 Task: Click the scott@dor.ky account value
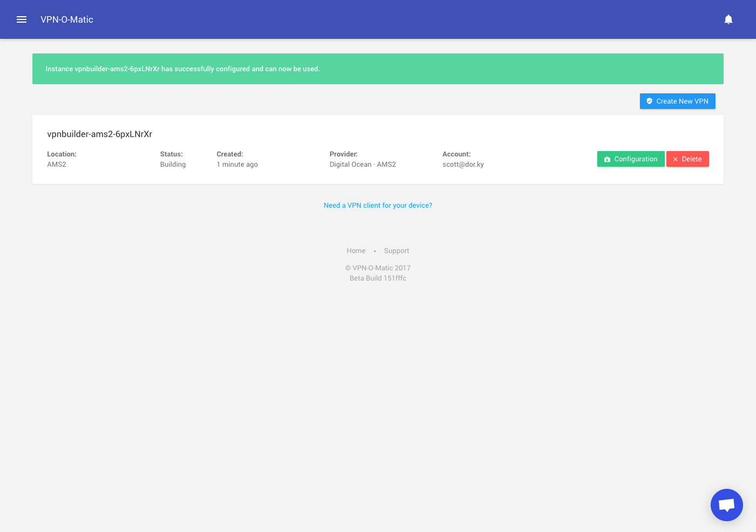(463, 164)
